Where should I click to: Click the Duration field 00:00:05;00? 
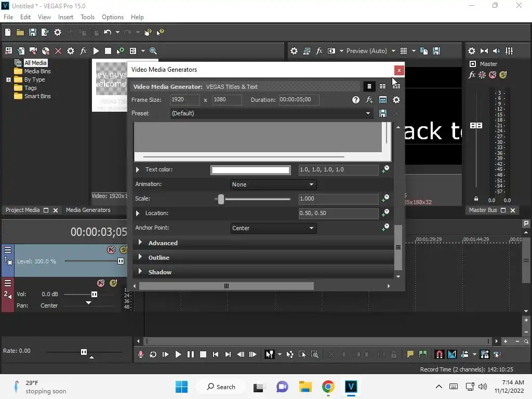click(299, 99)
